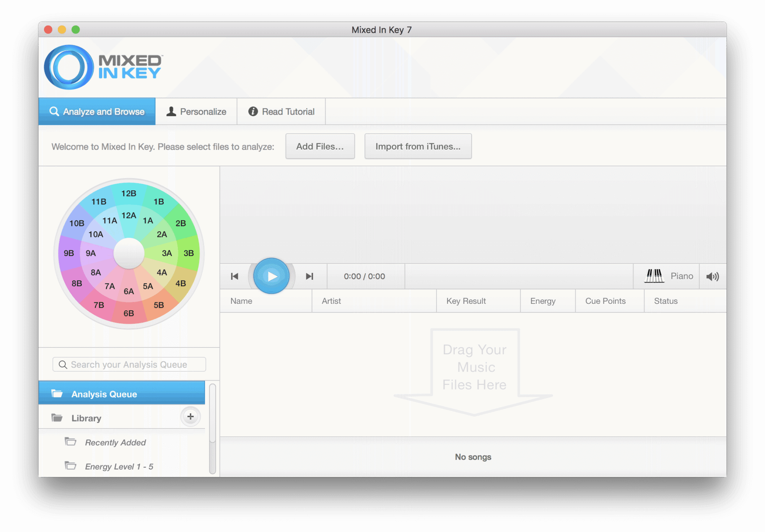Select the 8B key on the Camelot wheel
This screenshot has height=532, width=765.
pyautogui.click(x=77, y=283)
